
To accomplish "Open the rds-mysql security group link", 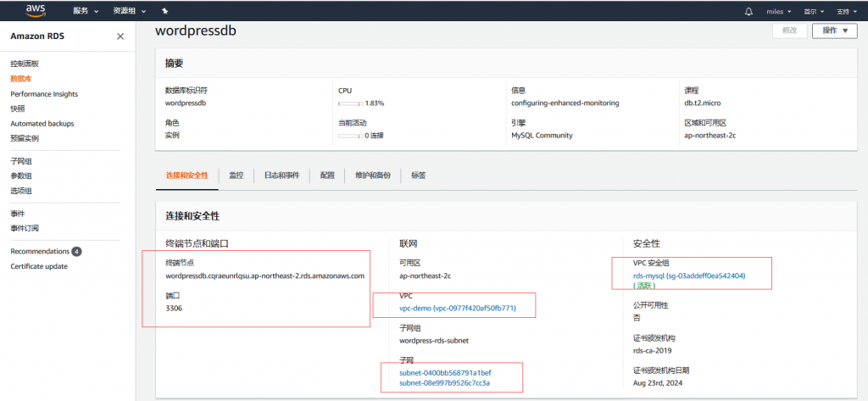I will coord(689,276).
